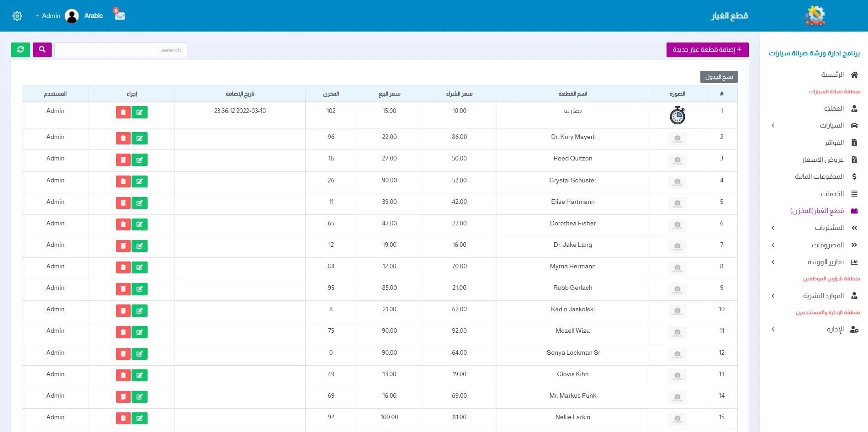Open the settings gear icon
Image resolution: width=868 pixels, height=432 pixels.
[x=17, y=16]
